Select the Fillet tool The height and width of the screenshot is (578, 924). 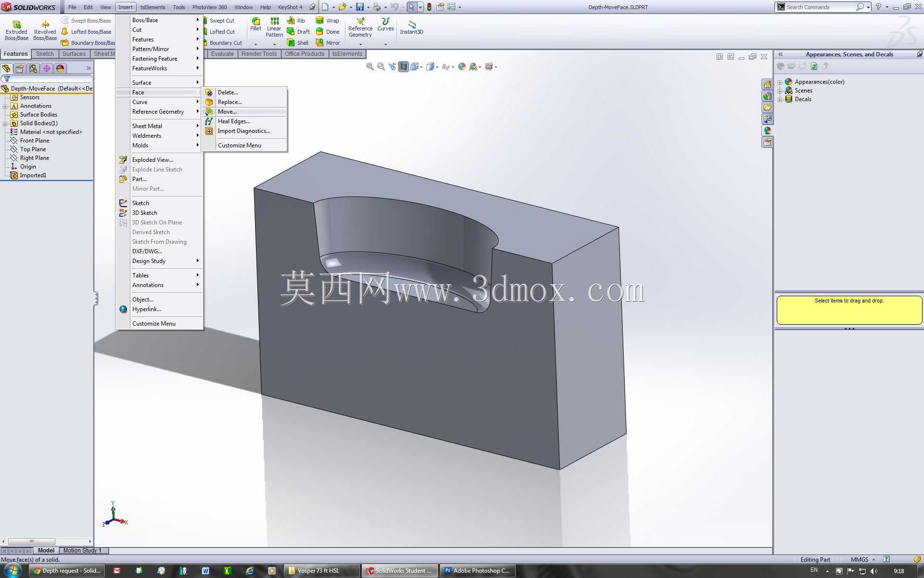[x=256, y=25]
